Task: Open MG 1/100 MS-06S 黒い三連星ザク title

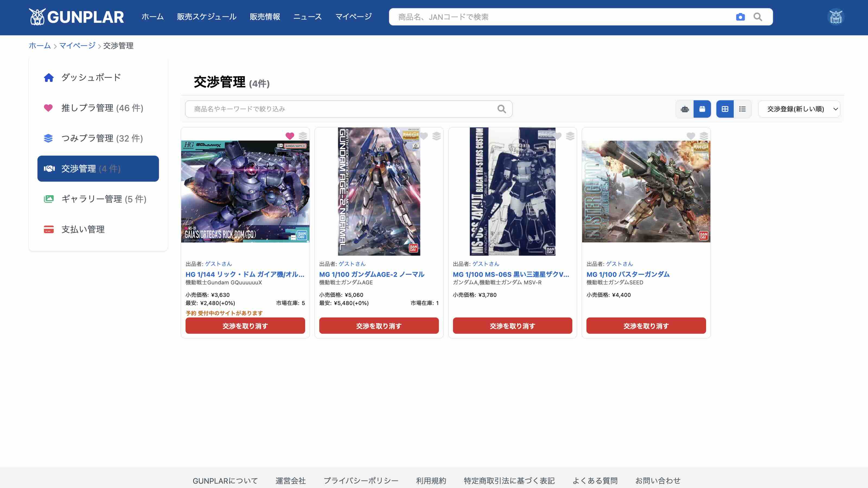Action: (511, 274)
